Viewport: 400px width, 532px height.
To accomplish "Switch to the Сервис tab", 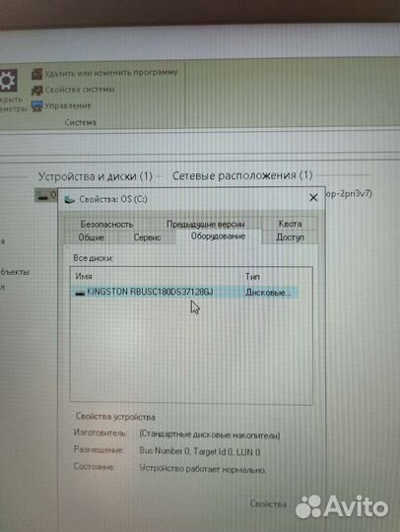I will tap(147, 237).
